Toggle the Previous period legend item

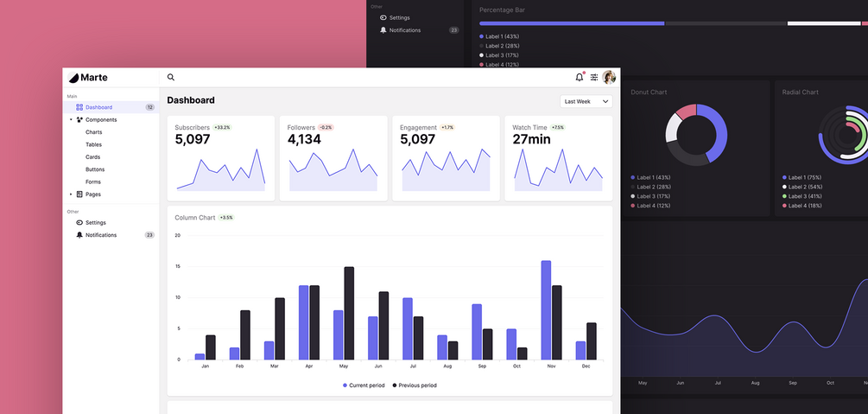414,385
